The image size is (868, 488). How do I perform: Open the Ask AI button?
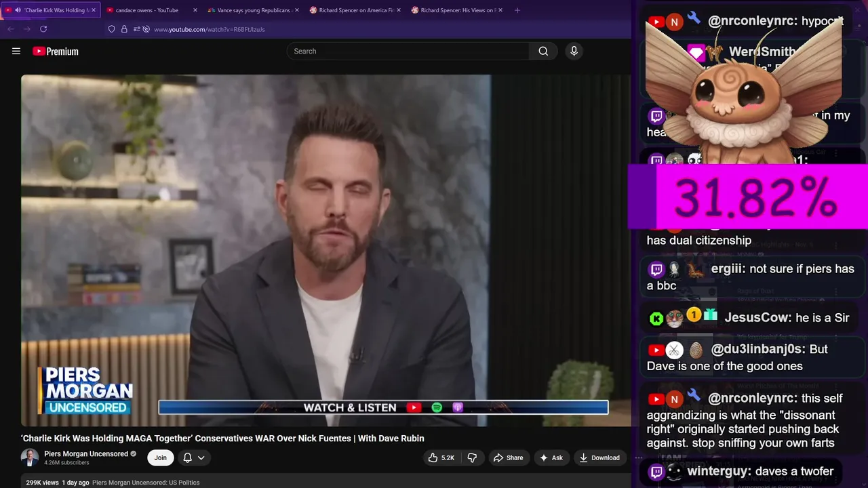(x=551, y=457)
